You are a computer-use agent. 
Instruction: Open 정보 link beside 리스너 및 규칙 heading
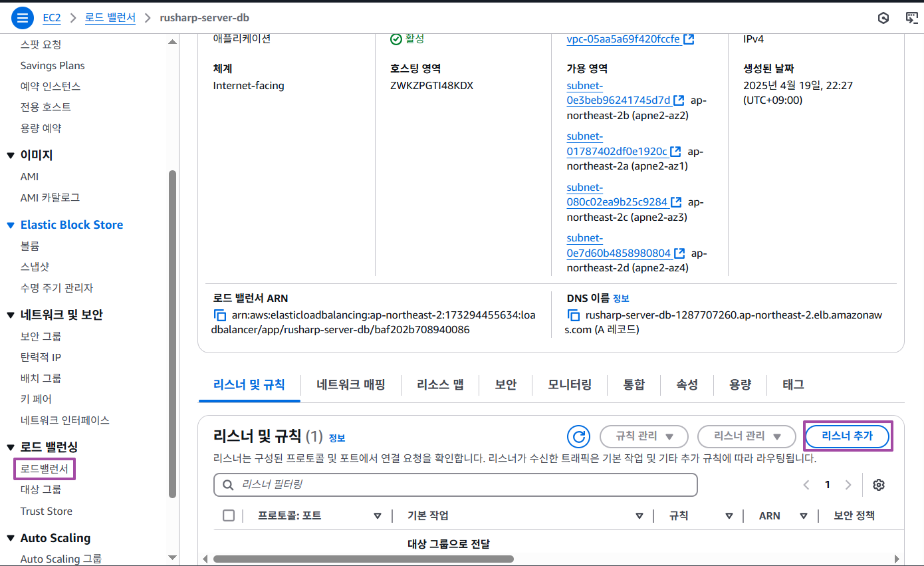coord(337,438)
